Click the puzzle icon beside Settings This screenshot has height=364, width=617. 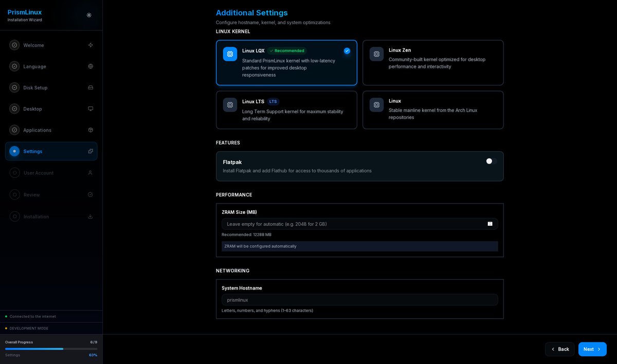(x=90, y=151)
